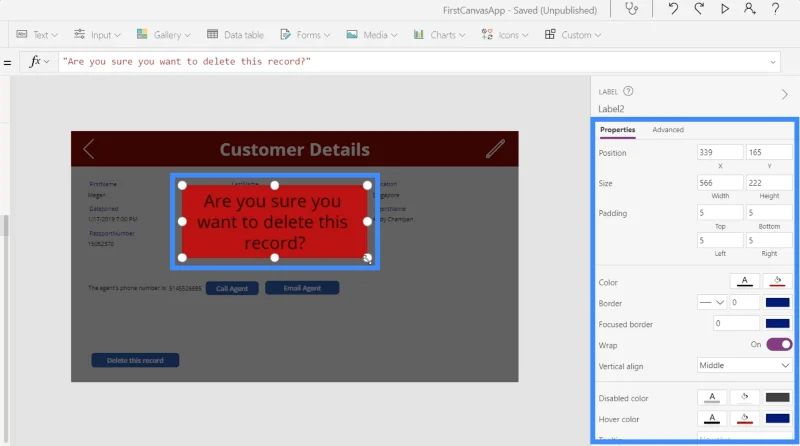Open the Border style dropdown
The width and height of the screenshot is (800, 446).
tap(712, 303)
